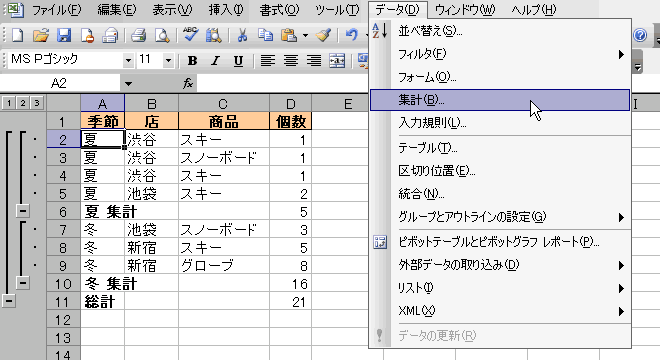The height and width of the screenshot is (360, 660).
Task: Open the 書式 menu
Action: coord(279,9)
